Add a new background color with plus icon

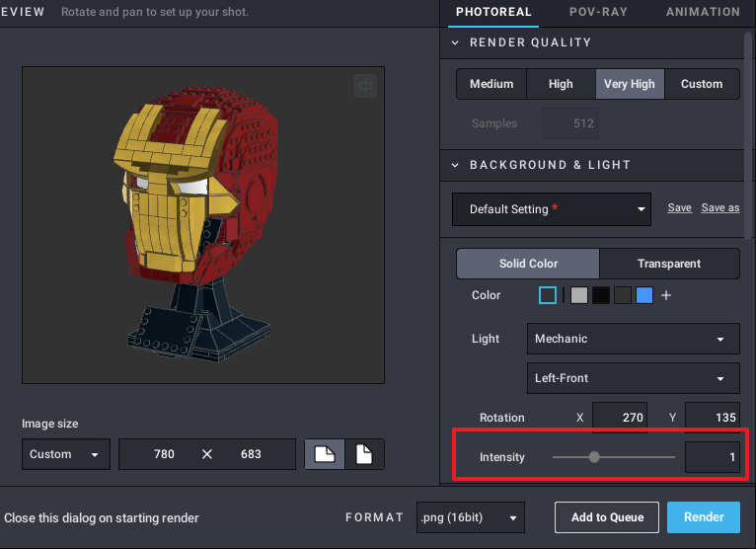coord(666,295)
